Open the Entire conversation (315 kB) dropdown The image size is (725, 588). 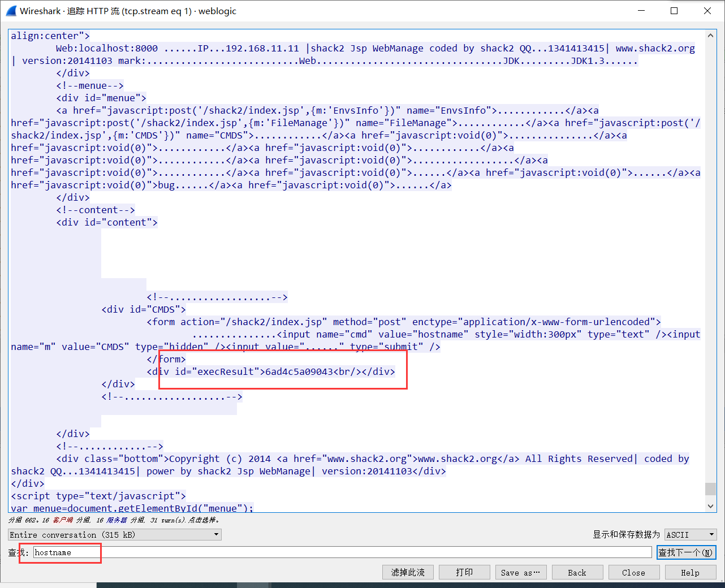tap(115, 534)
